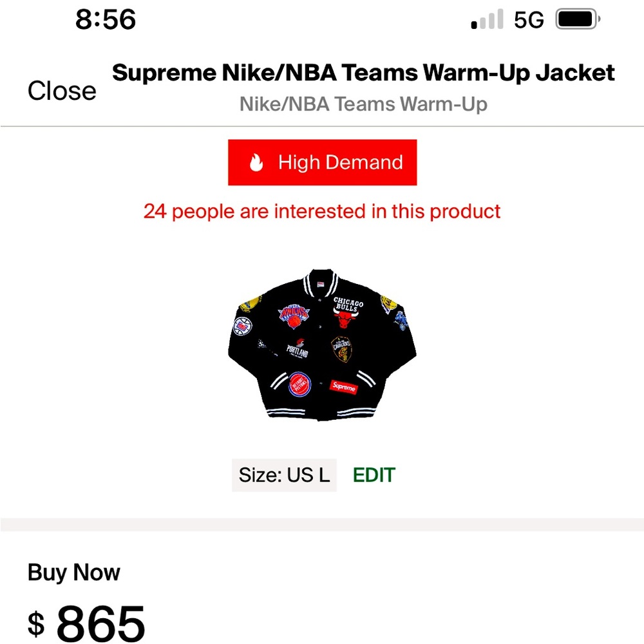Tap Close to dismiss the product page
This screenshot has width=644, height=644.
[x=61, y=90]
